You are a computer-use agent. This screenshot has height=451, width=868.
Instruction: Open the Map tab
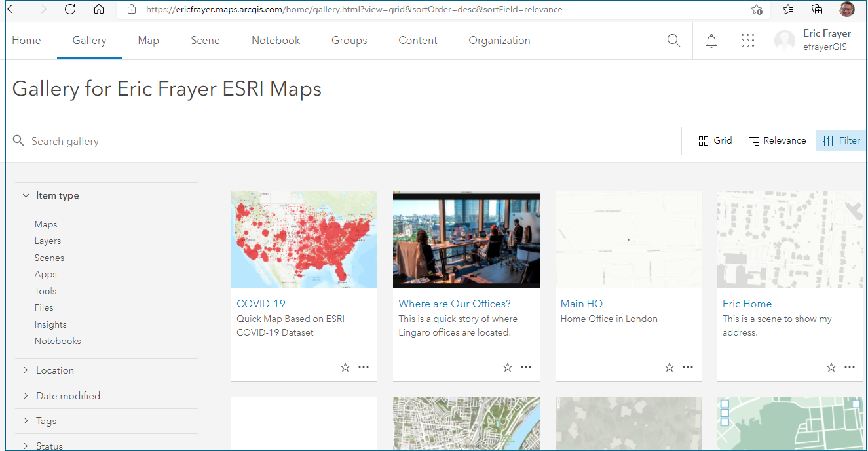[x=149, y=41]
